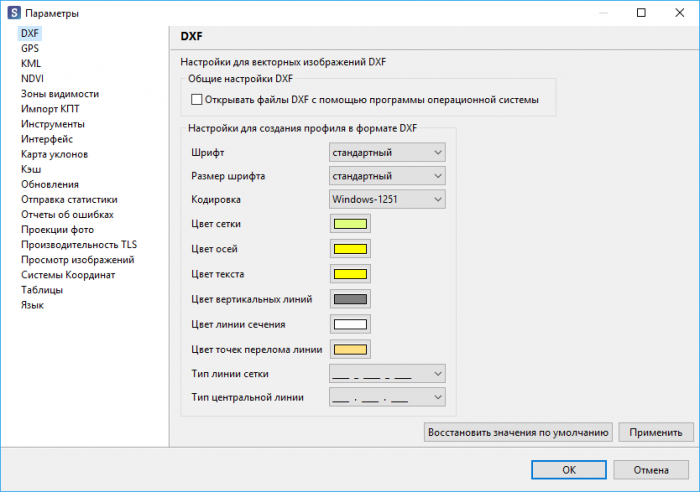This screenshot has height=492, width=700.
Task: Open Производительность TLS settings
Action: point(79,245)
